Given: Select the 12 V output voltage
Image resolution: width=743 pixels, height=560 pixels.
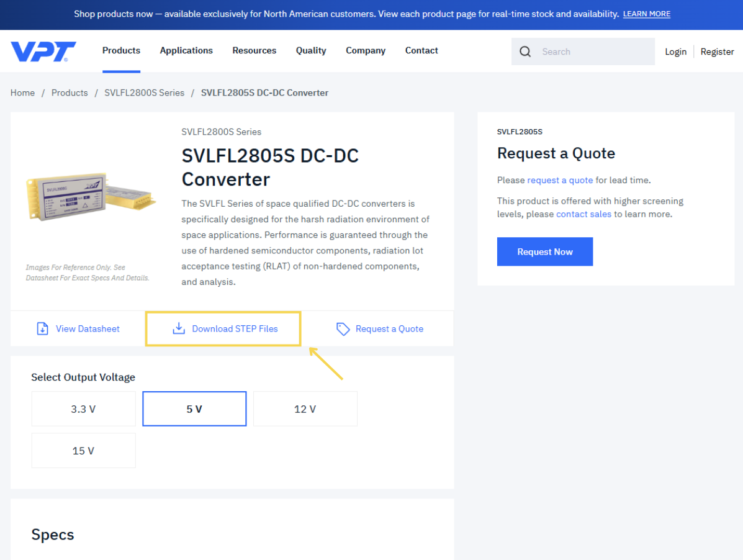Looking at the screenshot, I should click(x=305, y=409).
